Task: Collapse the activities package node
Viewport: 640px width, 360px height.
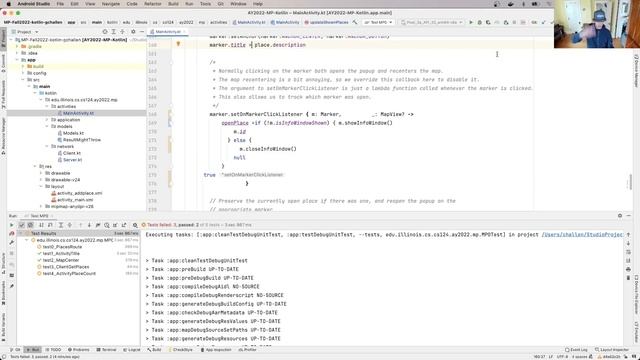Action: click(x=47, y=107)
